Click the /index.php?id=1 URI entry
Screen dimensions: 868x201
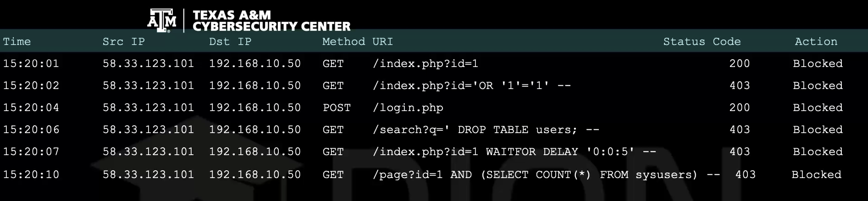click(426, 63)
